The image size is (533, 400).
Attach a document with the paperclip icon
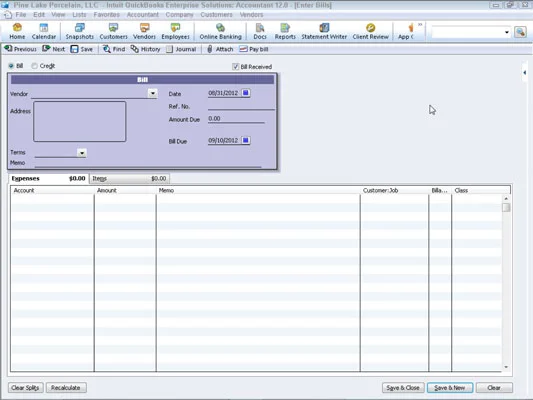220,49
